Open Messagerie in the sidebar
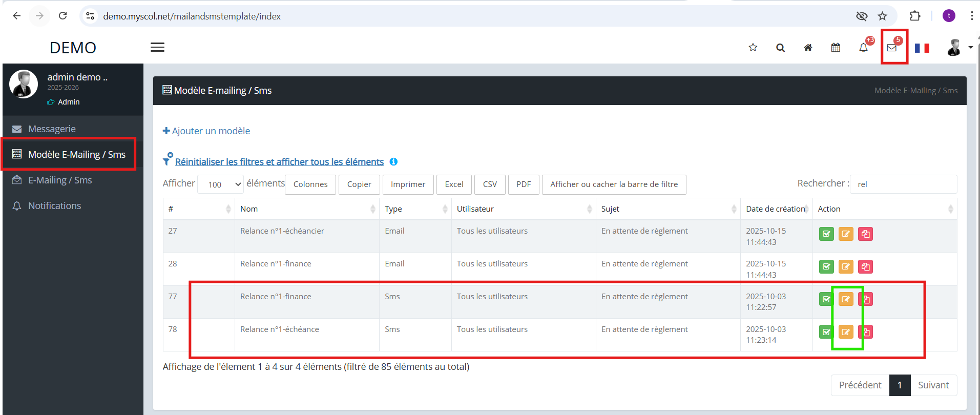Screen dimensions: 980x415 [x=52, y=129]
